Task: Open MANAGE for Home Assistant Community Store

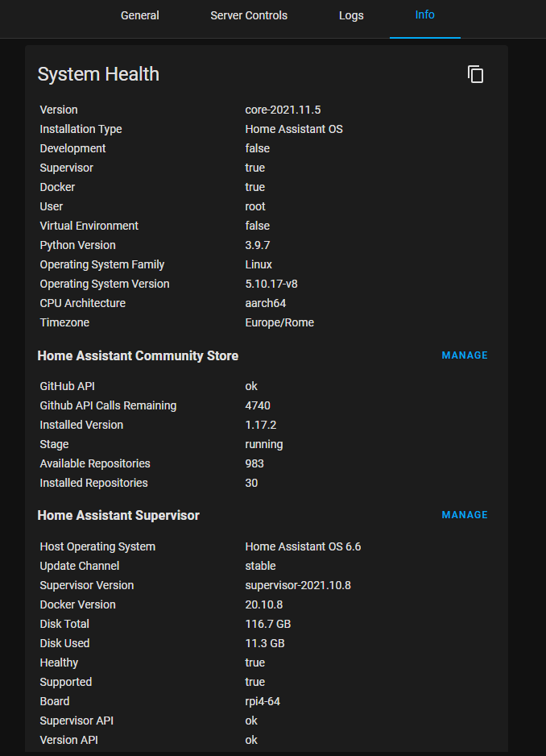Action: tap(465, 355)
